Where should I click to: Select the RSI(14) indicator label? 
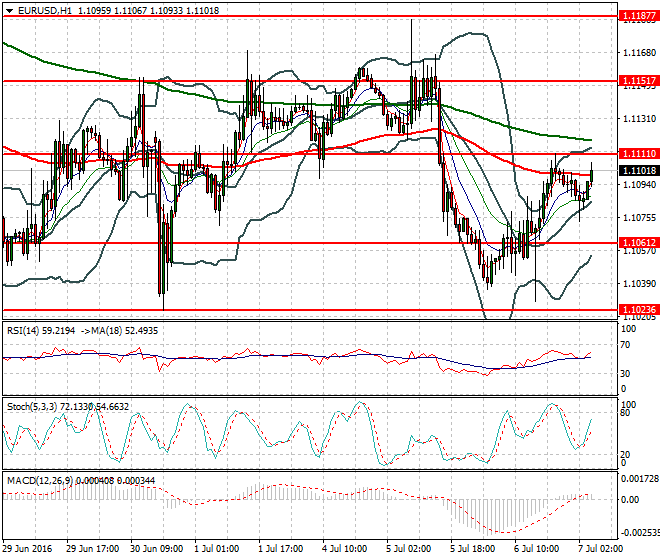tap(23, 331)
